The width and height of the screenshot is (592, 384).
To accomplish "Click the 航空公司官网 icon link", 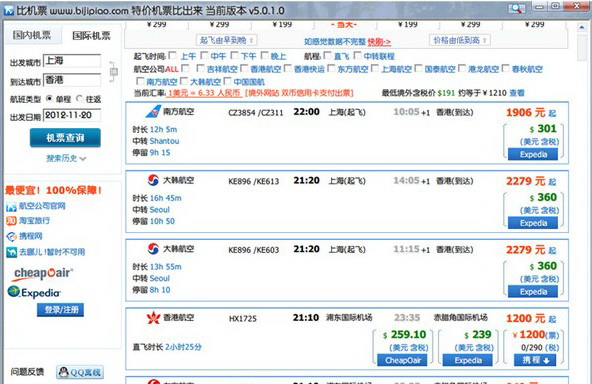I will pyautogui.click(x=11, y=207).
